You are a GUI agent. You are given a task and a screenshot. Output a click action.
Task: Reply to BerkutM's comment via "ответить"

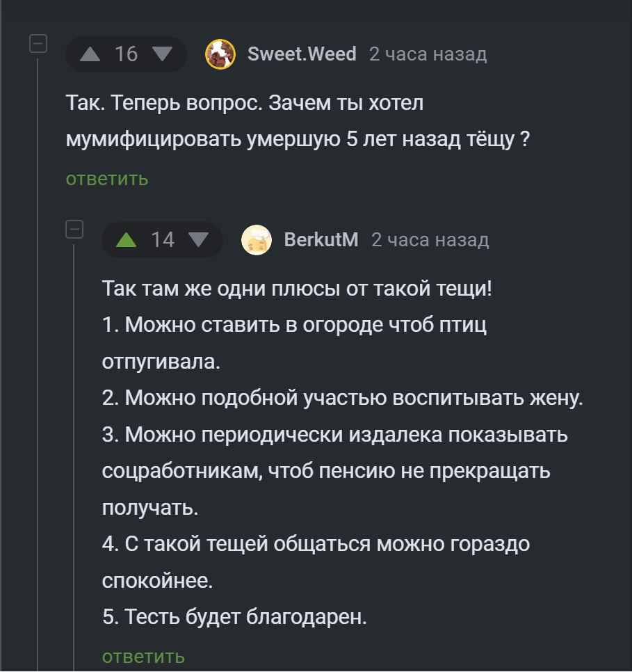143,656
